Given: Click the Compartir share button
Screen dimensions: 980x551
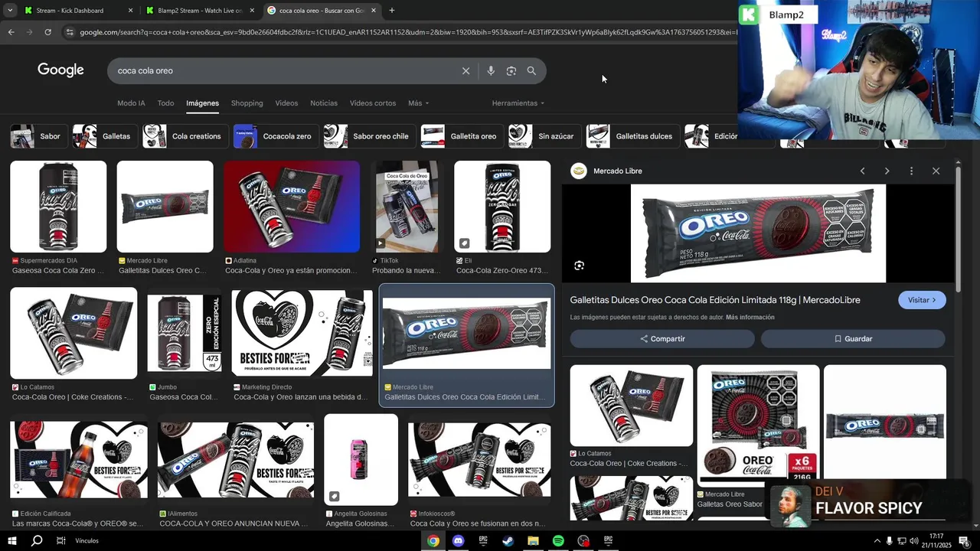Looking at the screenshot, I should pyautogui.click(x=662, y=338).
